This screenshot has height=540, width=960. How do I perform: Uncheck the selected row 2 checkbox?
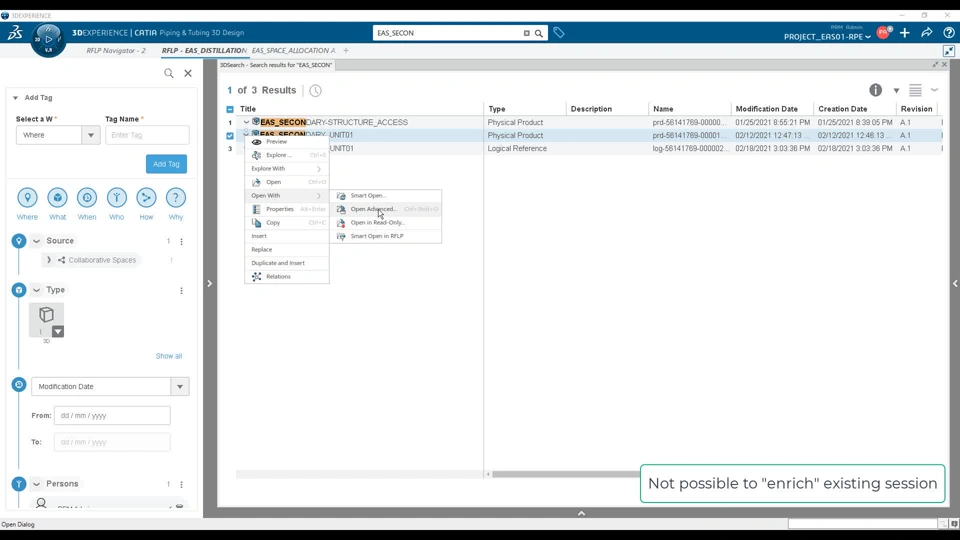pyautogui.click(x=230, y=135)
